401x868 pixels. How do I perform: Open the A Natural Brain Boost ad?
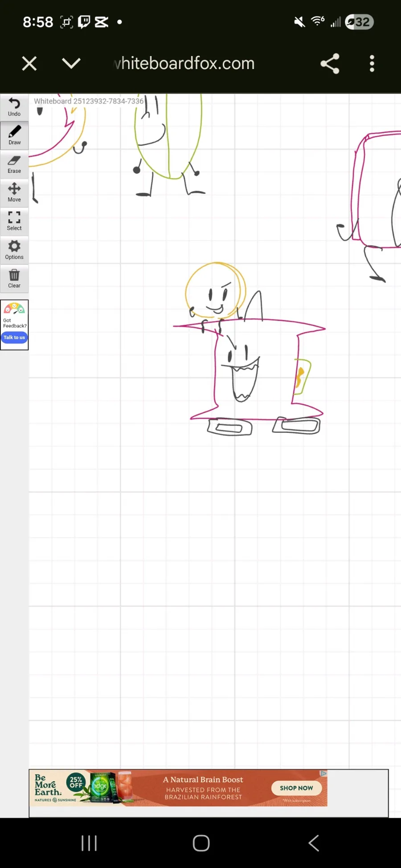point(203,780)
